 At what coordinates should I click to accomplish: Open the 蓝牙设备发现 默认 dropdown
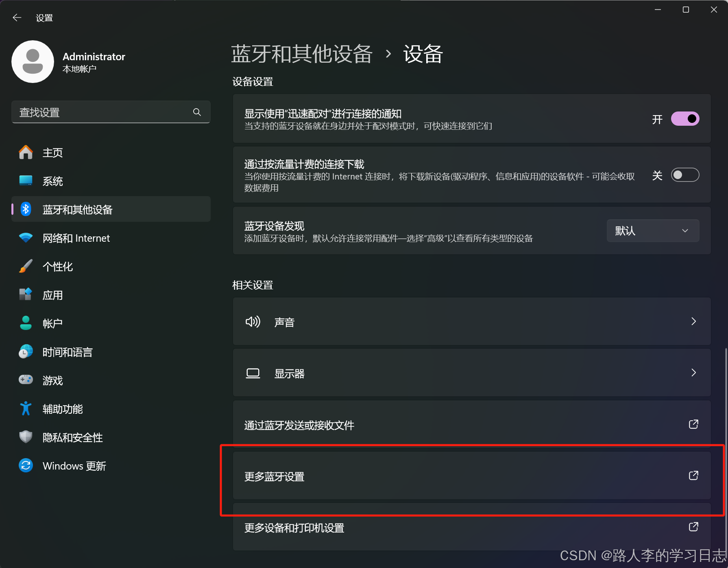tap(653, 231)
